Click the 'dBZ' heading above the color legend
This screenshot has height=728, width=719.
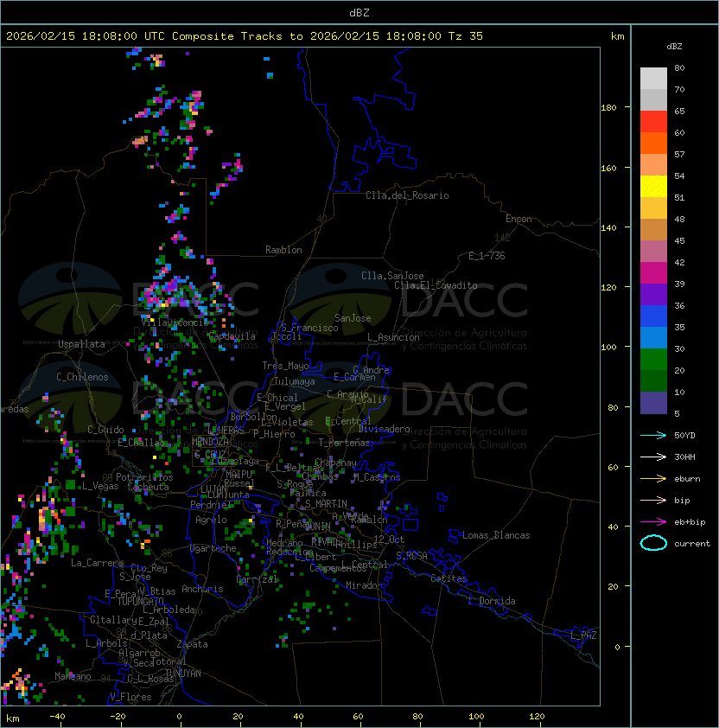[x=674, y=47]
